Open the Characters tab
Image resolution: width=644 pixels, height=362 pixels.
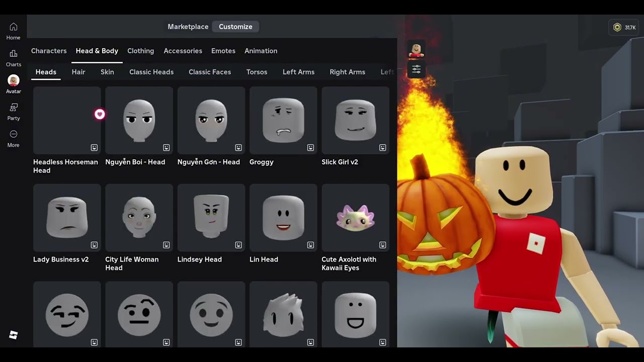pyautogui.click(x=49, y=51)
